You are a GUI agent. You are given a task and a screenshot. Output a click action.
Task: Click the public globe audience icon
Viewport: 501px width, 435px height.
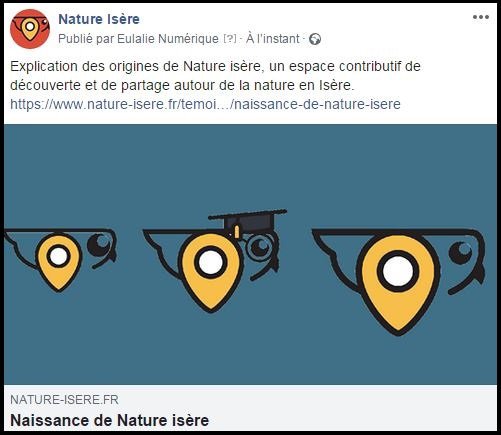click(315, 39)
